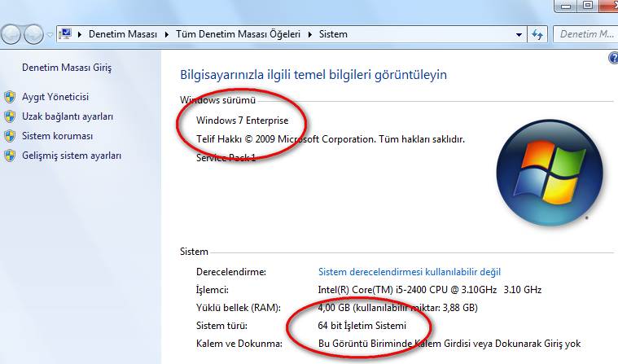Refresh the address bar location

pos(537,34)
